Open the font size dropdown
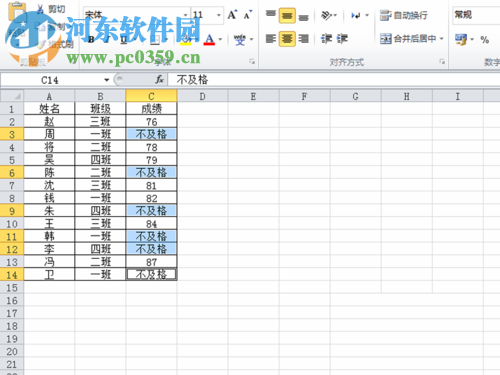Viewport: 500px width, 375px height. pyautogui.click(x=219, y=15)
